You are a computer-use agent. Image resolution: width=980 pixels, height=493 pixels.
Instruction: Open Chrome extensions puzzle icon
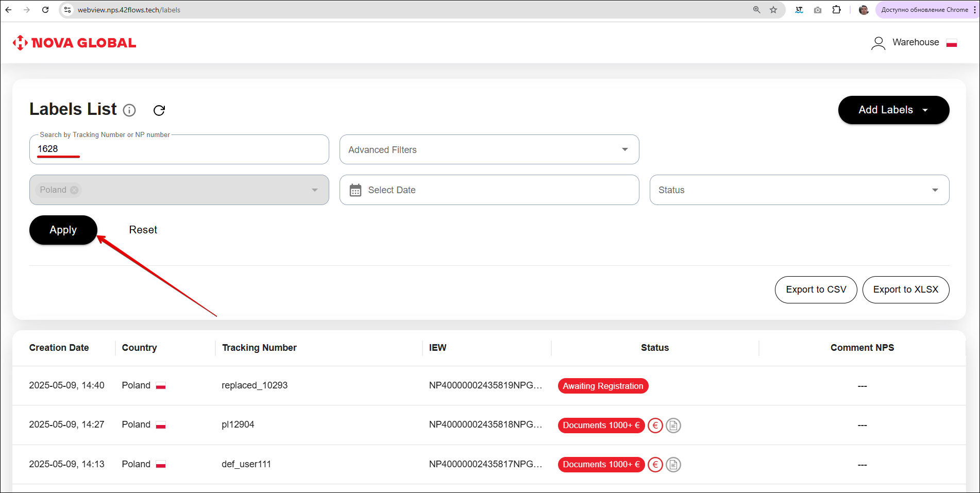point(836,10)
